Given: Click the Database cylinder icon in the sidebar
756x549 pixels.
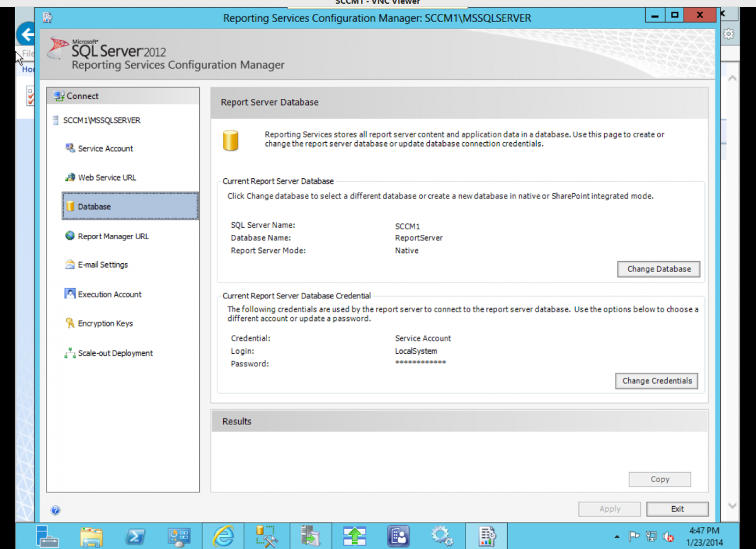Looking at the screenshot, I should 71,207.
